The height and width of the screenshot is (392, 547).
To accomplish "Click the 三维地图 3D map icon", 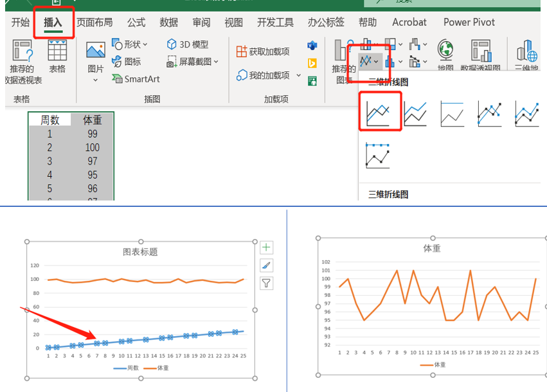I will [526, 51].
